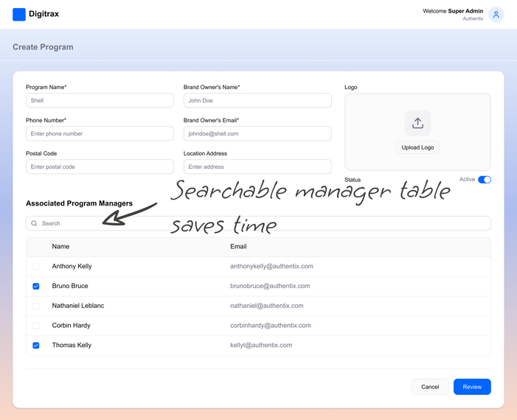Click the blue Review button
The width and height of the screenshot is (517, 420).
472,387
